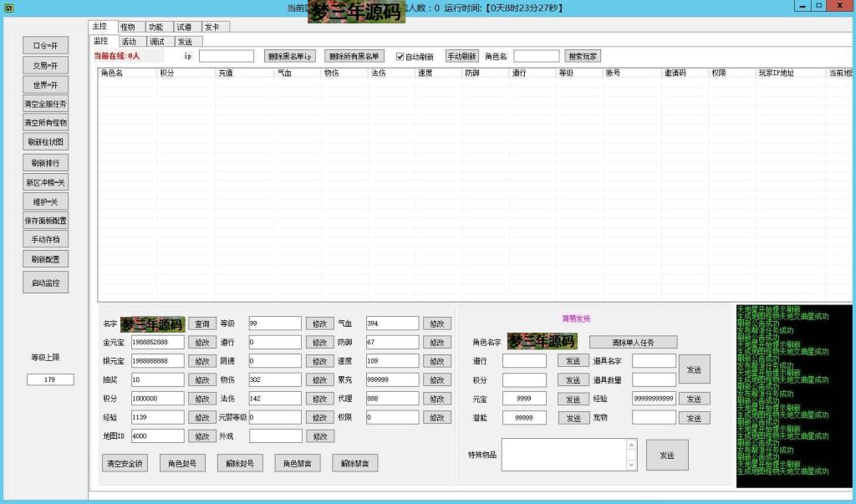Open the 发卡 tab
856x504 pixels.
[217, 27]
